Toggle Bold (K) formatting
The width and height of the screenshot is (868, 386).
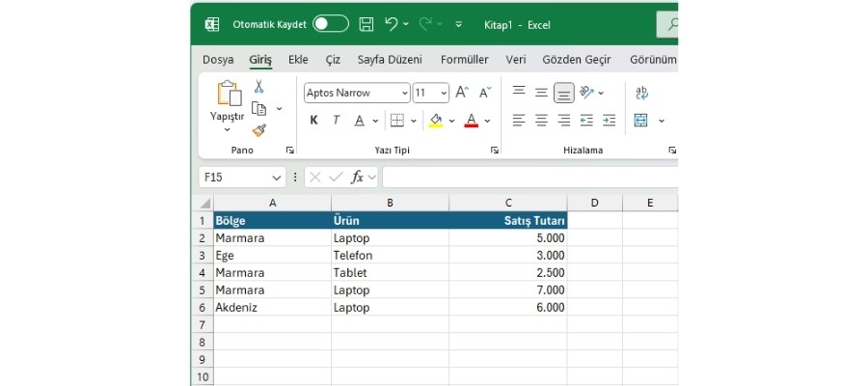[x=313, y=121]
